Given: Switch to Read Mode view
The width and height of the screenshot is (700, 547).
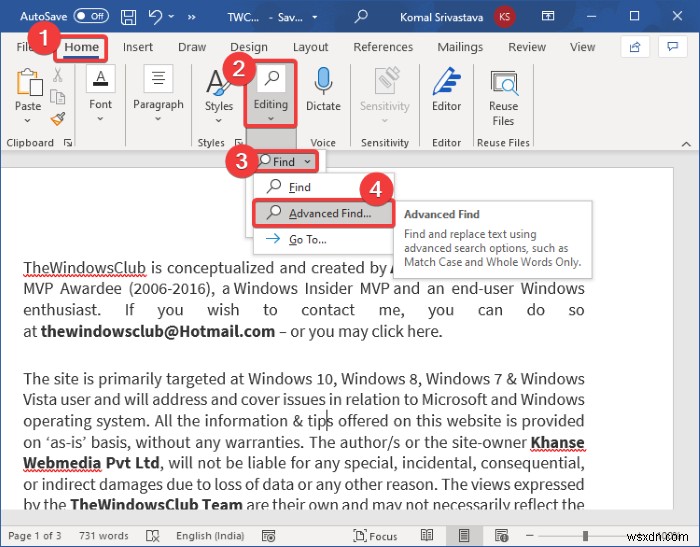Looking at the screenshot, I should (x=427, y=535).
